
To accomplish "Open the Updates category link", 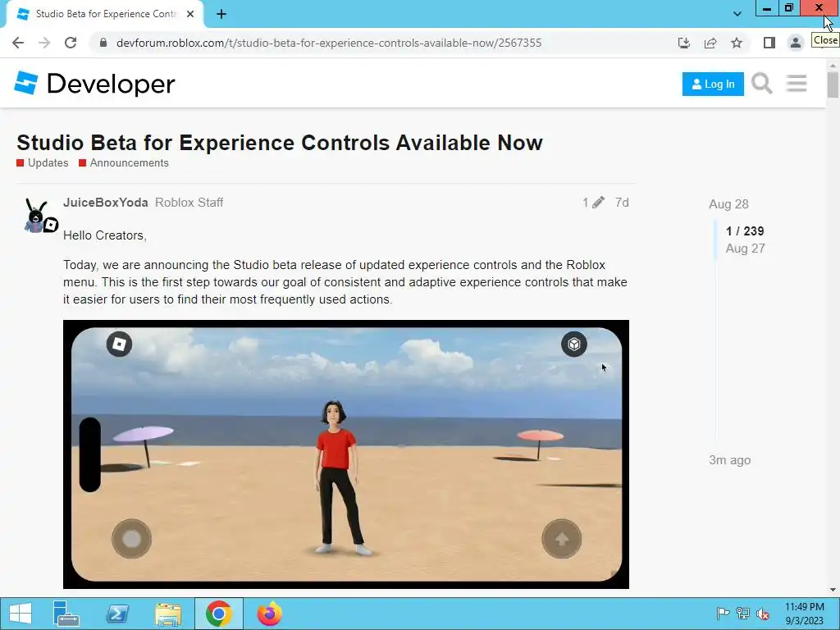I will point(43,163).
